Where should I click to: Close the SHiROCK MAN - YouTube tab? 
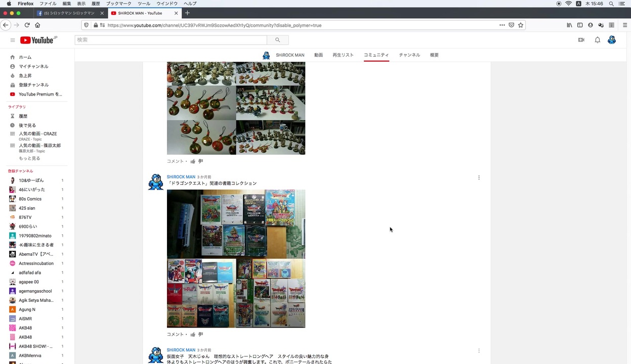[x=176, y=13]
